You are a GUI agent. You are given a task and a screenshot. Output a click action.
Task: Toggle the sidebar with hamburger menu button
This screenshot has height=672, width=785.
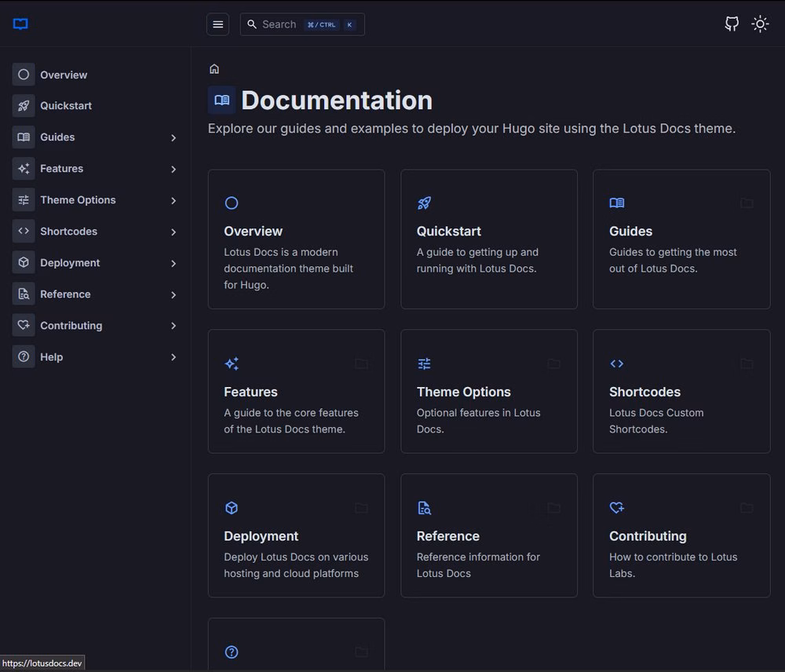[x=217, y=24]
